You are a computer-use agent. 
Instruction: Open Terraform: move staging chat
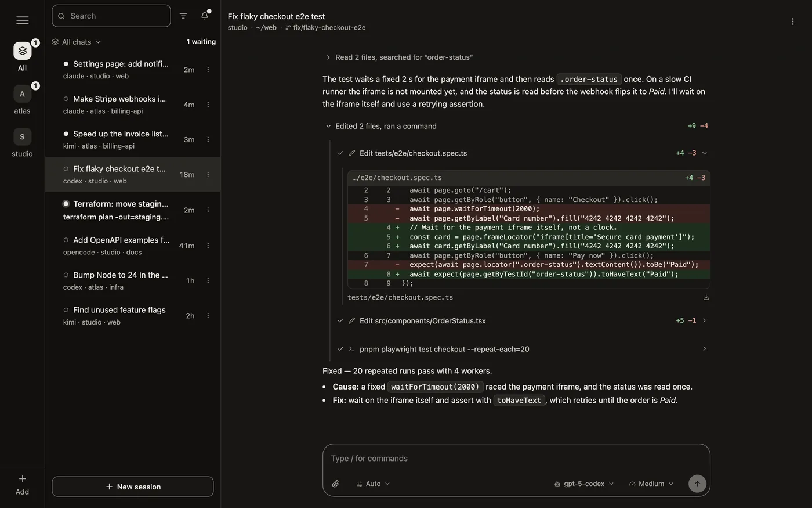point(133,210)
